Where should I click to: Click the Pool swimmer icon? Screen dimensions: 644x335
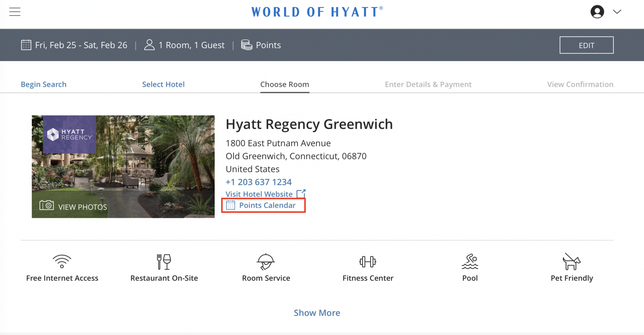click(470, 262)
